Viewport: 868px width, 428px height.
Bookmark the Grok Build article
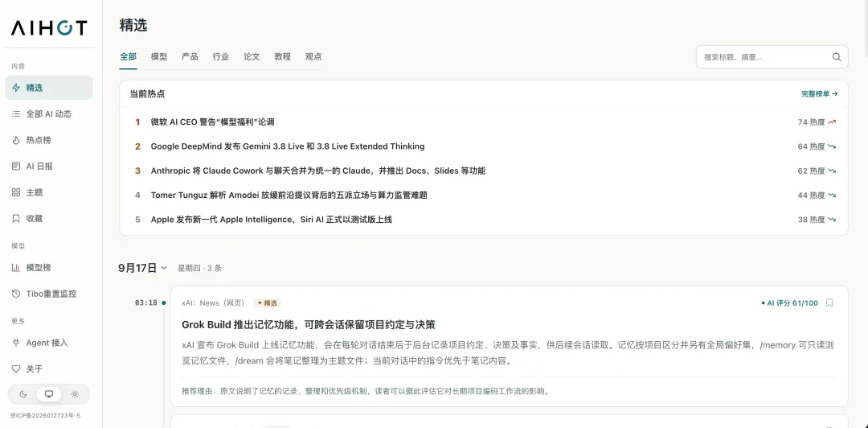(x=829, y=302)
